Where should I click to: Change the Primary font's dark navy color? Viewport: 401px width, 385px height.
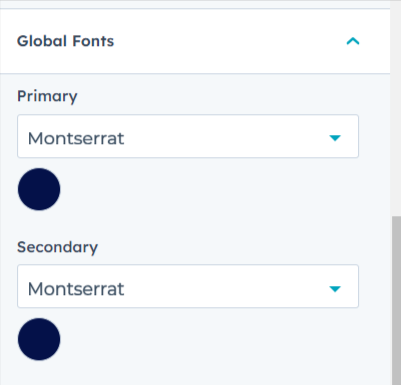click(39, 189)
